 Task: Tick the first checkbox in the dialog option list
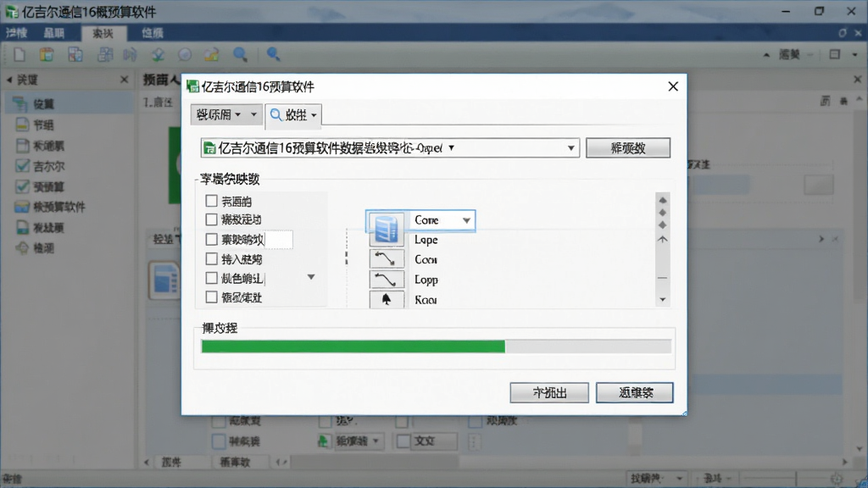211,200
